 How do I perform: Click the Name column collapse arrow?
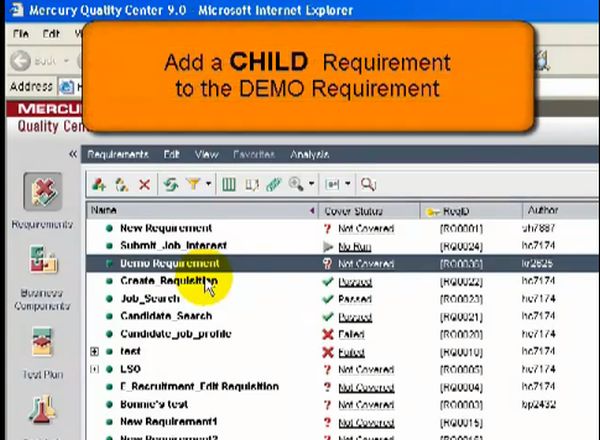[x=312, y=210]
